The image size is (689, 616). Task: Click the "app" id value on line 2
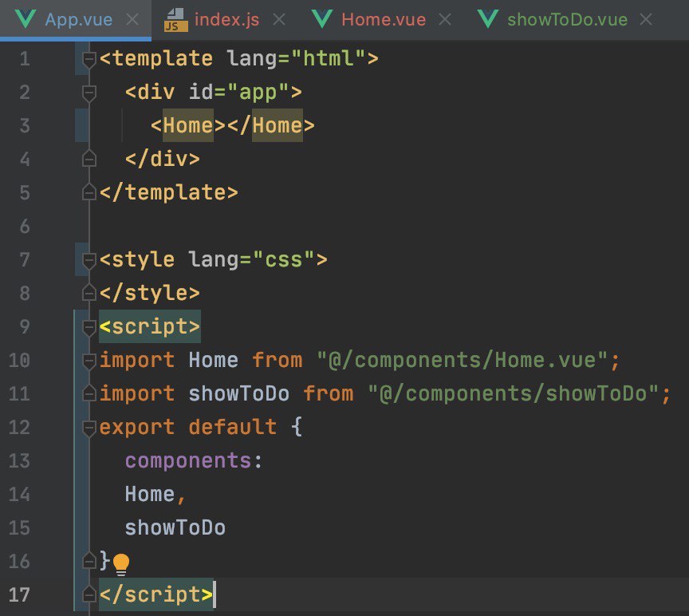click(x=258, y=92)
